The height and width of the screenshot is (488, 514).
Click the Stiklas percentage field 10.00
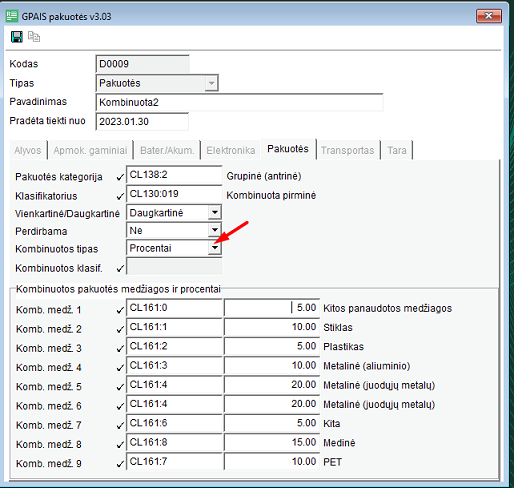[272, 327]
